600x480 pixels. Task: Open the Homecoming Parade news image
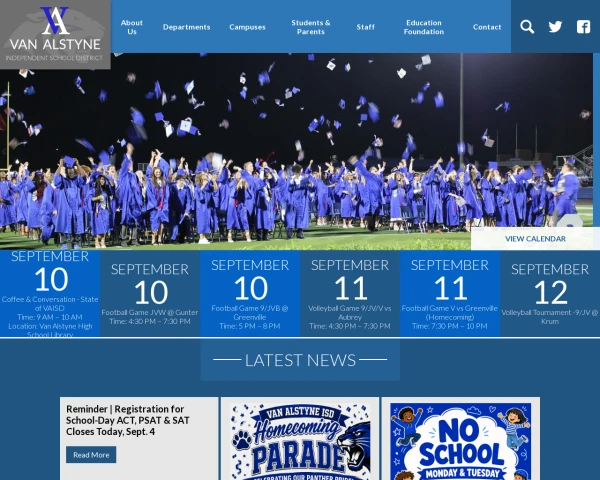[x=300, y=441]
